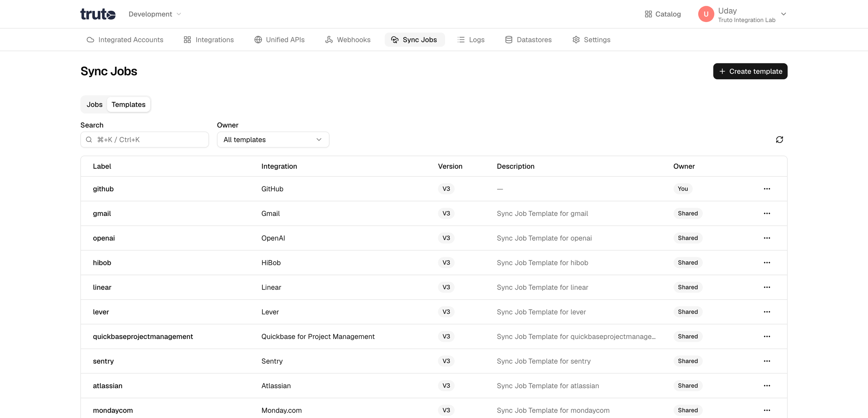Click the search magnifier icon
The width and height of the screenshot is (868, 418).
[x=89, y=140]
